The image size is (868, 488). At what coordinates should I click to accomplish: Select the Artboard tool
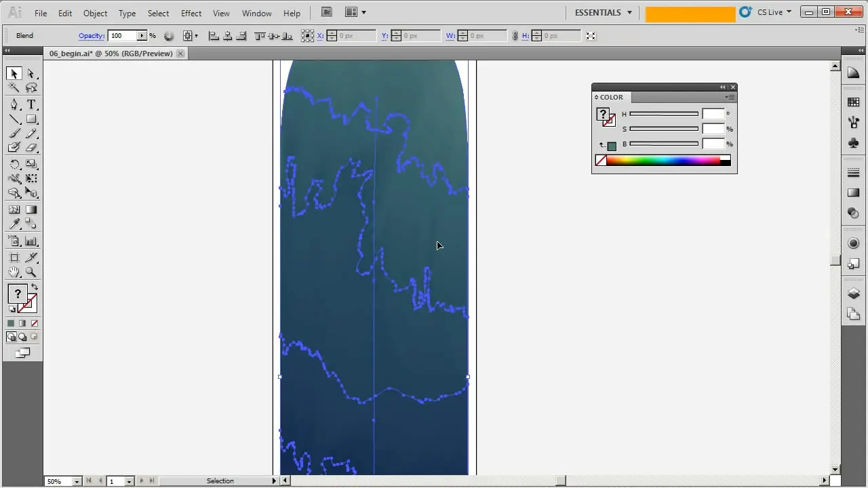point(14,258)
